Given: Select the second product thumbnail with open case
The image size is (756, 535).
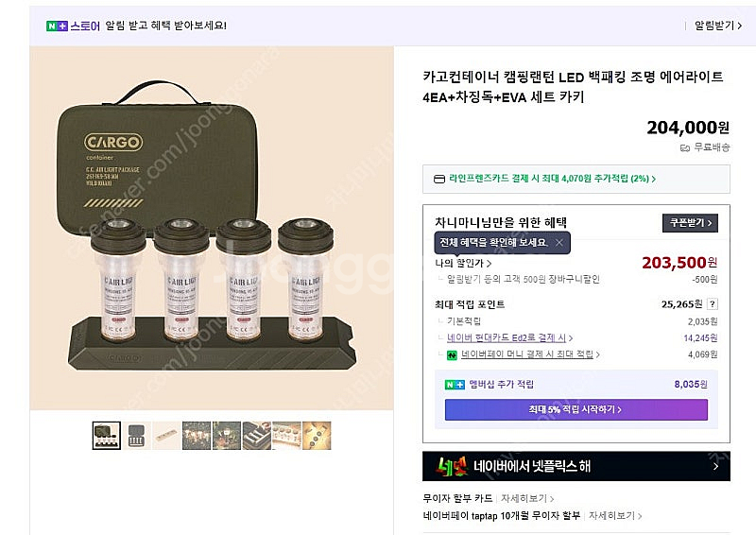Looking at the screenshot, I should coord(137,435).
